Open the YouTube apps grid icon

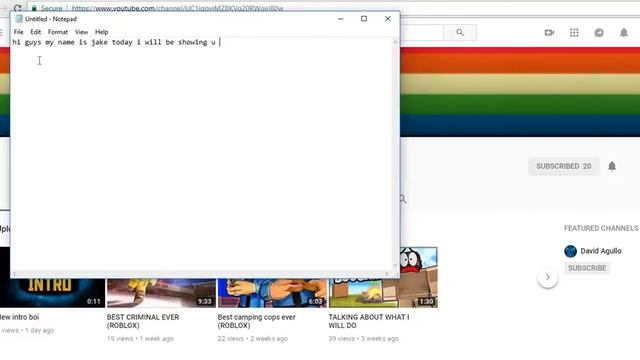coord(574,33)
